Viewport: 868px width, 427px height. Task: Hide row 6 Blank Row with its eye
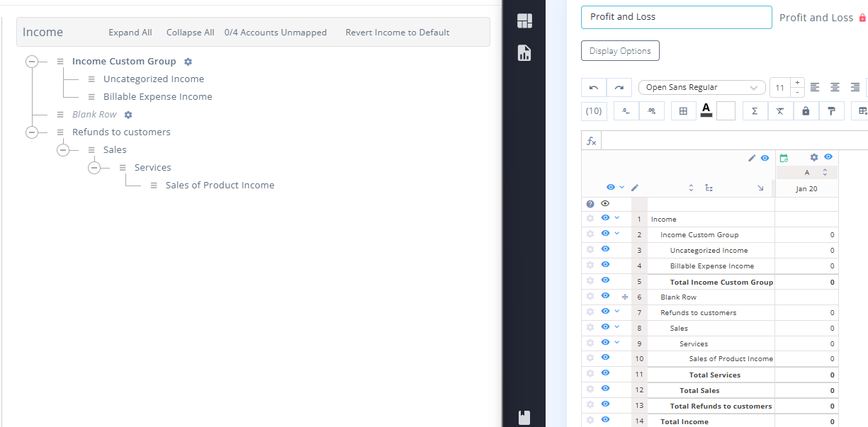(x=606, y=296)
